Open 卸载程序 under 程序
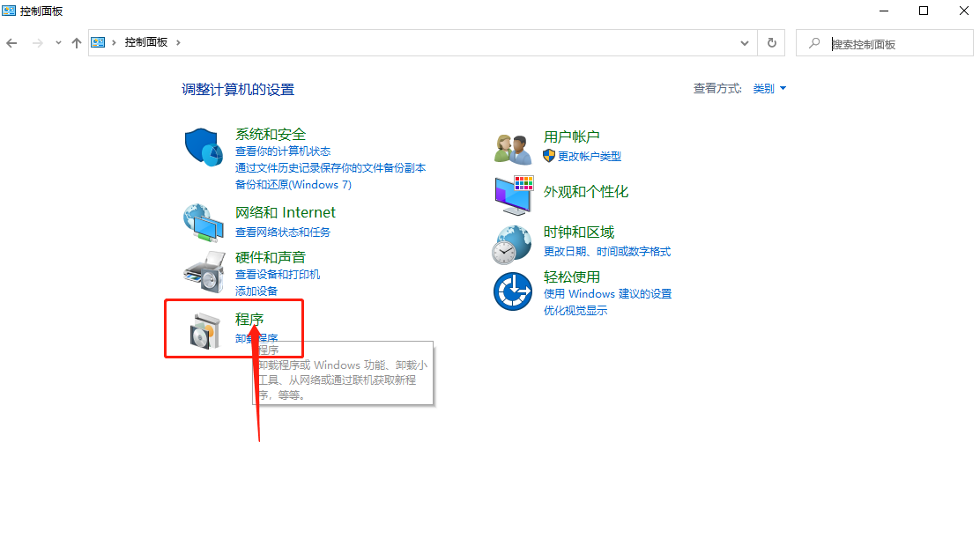The height and width of the screenshot is (553, 980). 254,338
